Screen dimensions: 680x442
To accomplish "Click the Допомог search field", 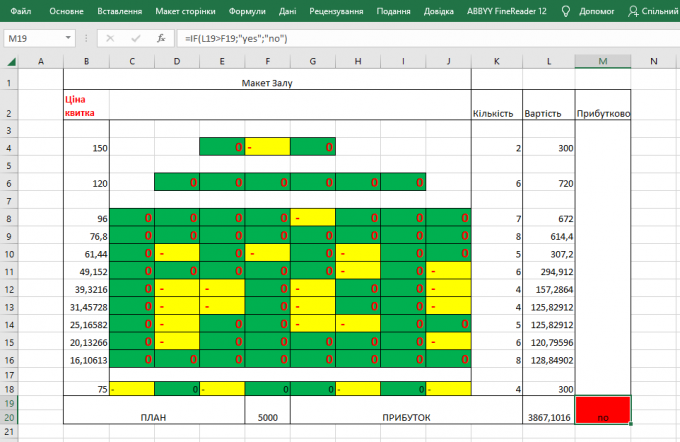I will click(x=596, y=11).
